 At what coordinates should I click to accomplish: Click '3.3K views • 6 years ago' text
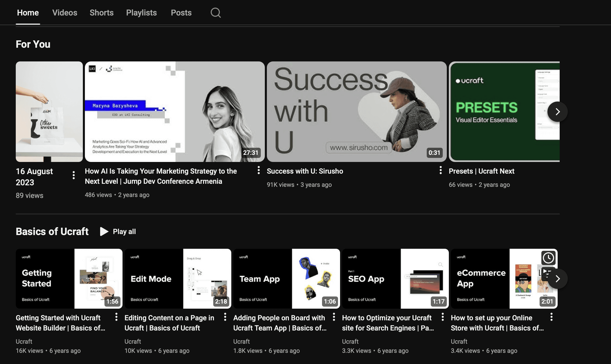(375, 351)
